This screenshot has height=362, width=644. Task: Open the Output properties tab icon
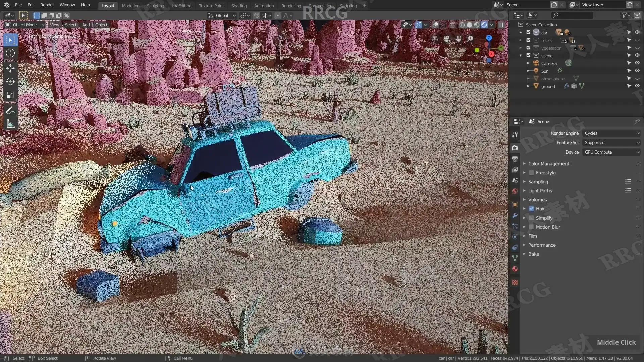point(515,159)
